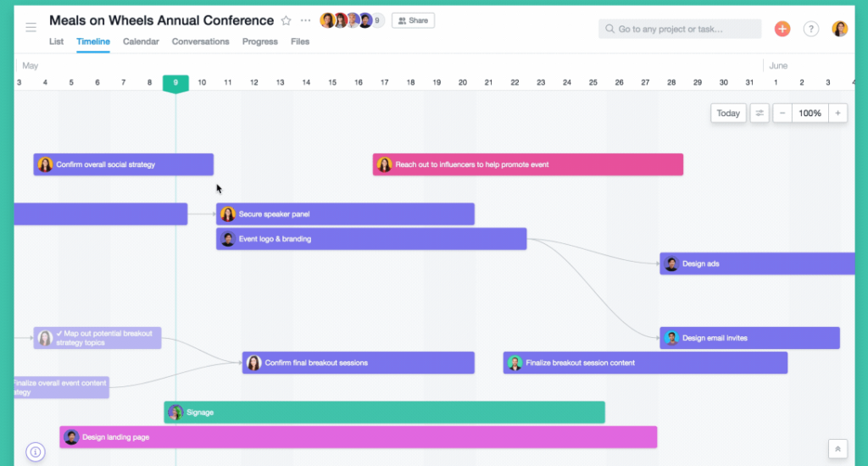
Task: Zoom in with the plus button
Action: point(837,114)
